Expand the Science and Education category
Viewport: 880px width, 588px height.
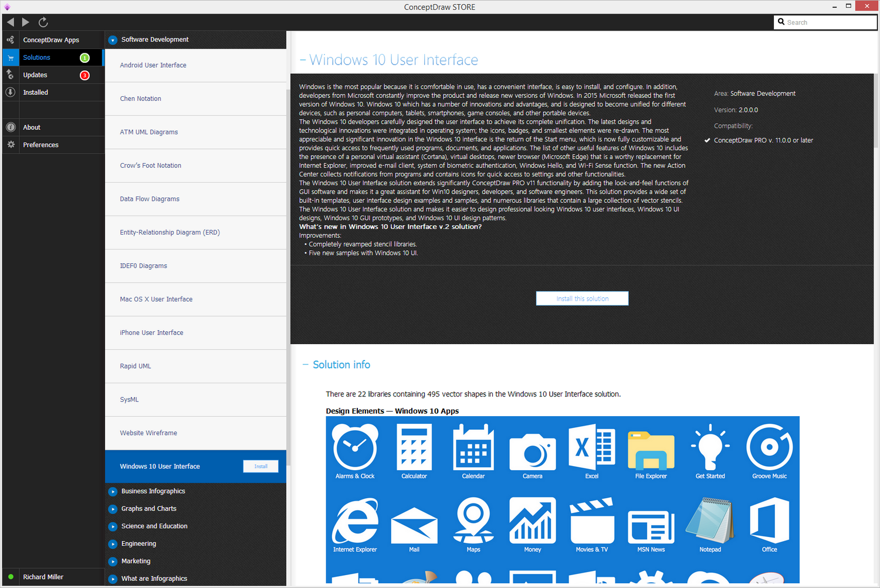pos(113,526)
